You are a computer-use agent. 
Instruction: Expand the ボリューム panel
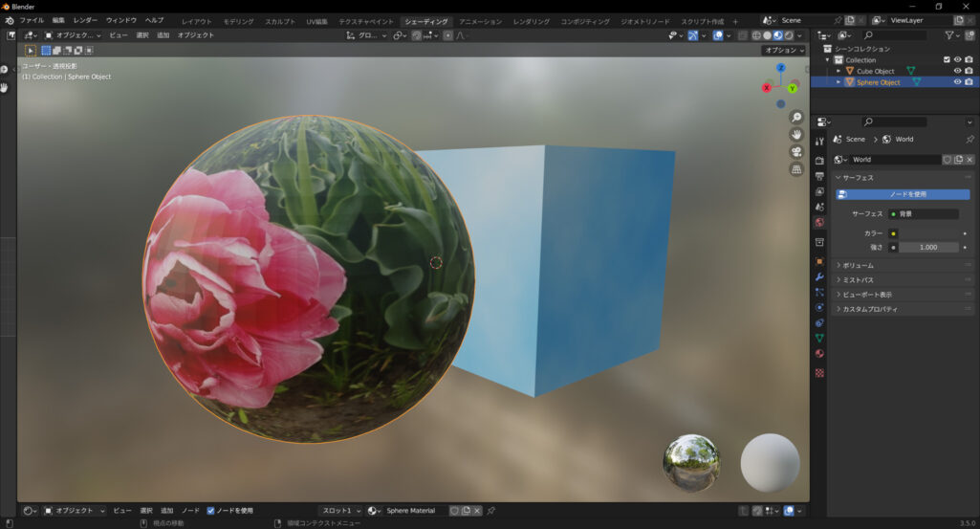[x=904, y=265]
